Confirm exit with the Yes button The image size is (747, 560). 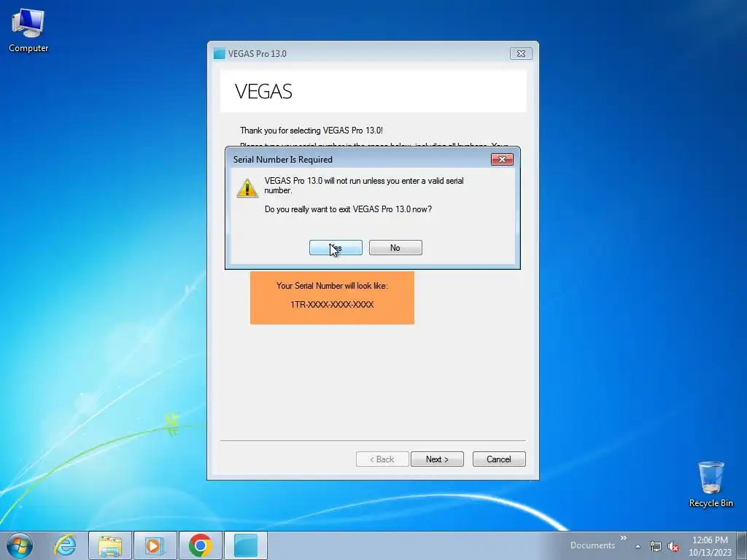[x=336, y=248]
